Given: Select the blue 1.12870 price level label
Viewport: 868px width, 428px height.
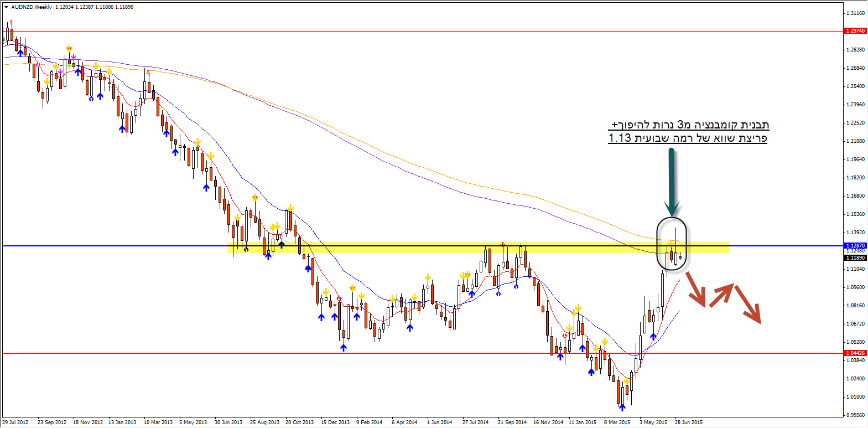Looking at the screenshot, I should (855, 245).
